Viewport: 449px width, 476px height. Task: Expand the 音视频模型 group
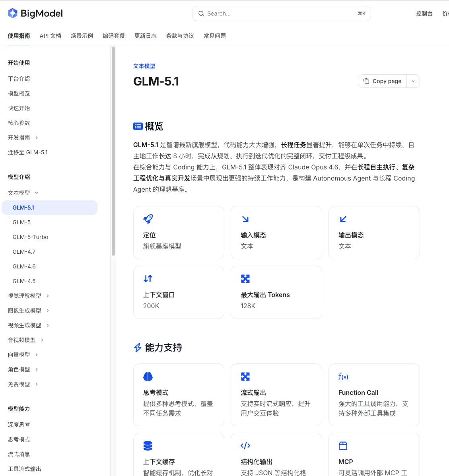click(x=42, y=340)
